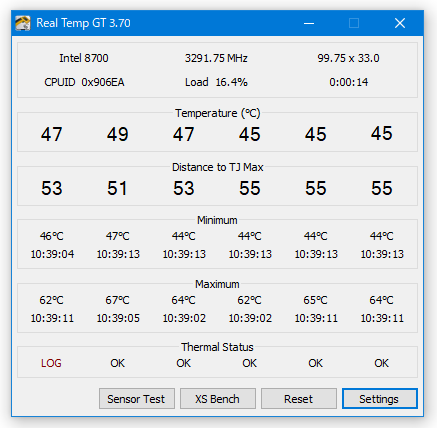Viewport: 437px width, 428px height.
Task: Click the 47°C minimum temperature
Action: click(118, 236)
